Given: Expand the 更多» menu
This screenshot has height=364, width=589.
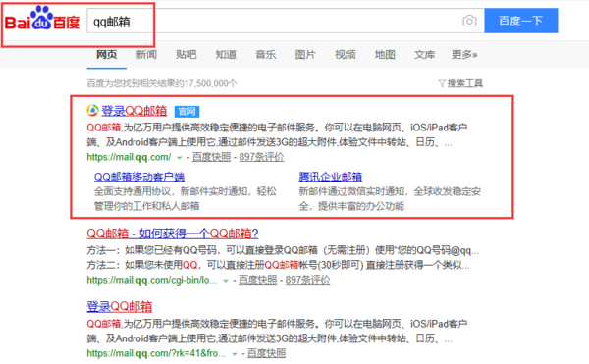Looking at the screenshot, I should (x=464, y=55).
